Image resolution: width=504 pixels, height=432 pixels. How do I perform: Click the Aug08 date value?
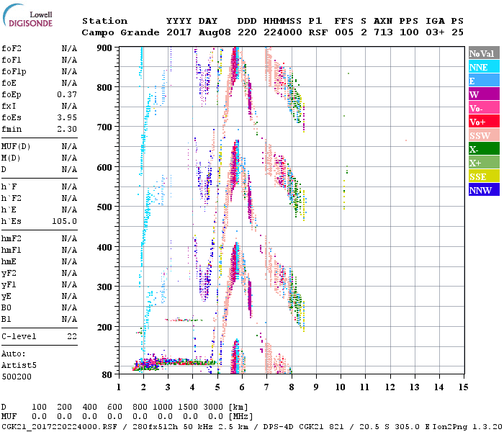pyautogui.click(x=215, y=32)
